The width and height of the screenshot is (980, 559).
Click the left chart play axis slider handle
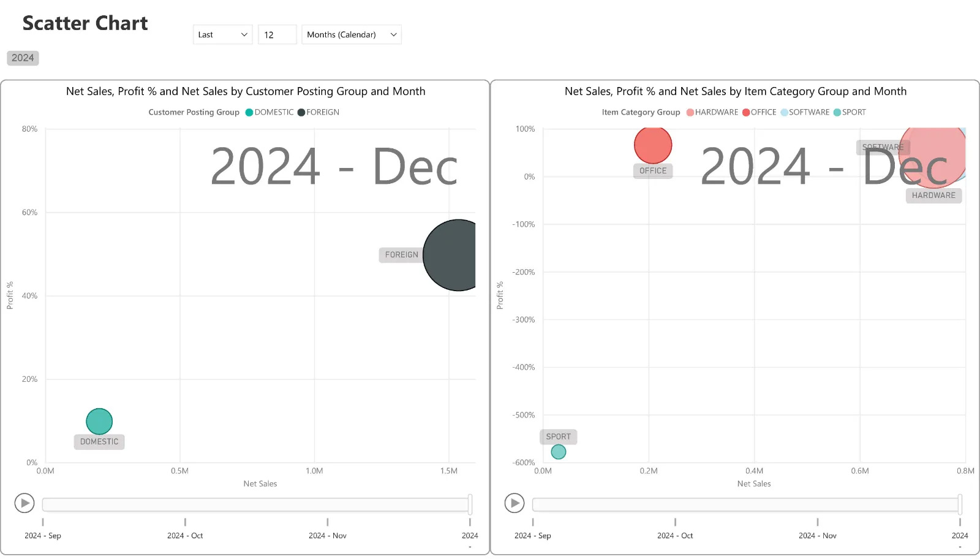470,504
